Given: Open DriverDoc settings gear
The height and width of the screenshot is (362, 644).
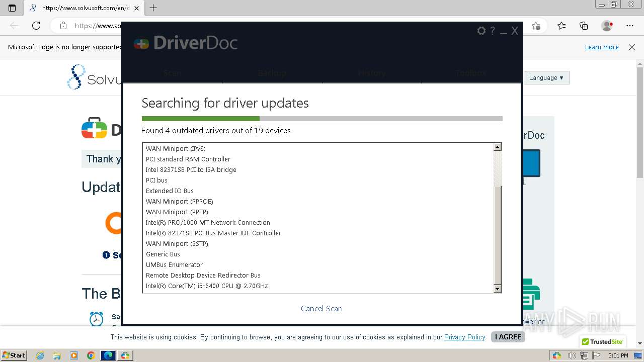Looking at the screenshot, I should [481, 31].
